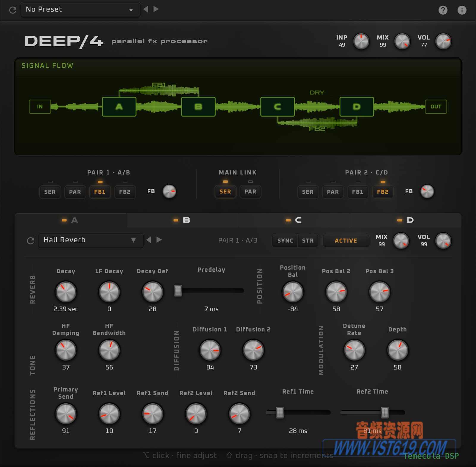The width and height of the screenshot is (476, 467).
Task: Enable SER mode for Pair 2
Action: [308, 192]
